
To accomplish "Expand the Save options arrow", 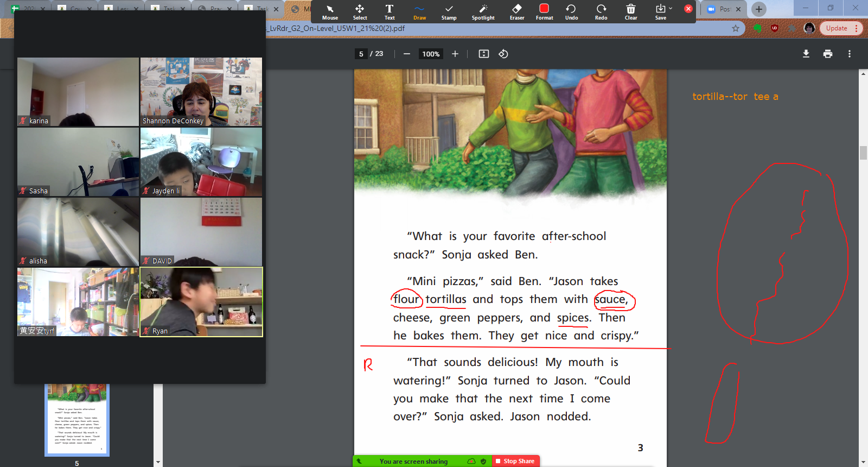I will pos(671,8).
